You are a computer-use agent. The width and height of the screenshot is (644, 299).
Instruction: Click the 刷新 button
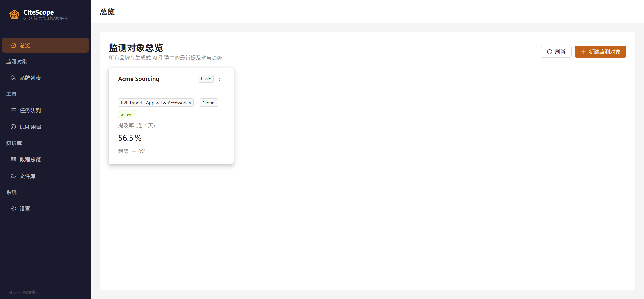(x=556, y=52)
